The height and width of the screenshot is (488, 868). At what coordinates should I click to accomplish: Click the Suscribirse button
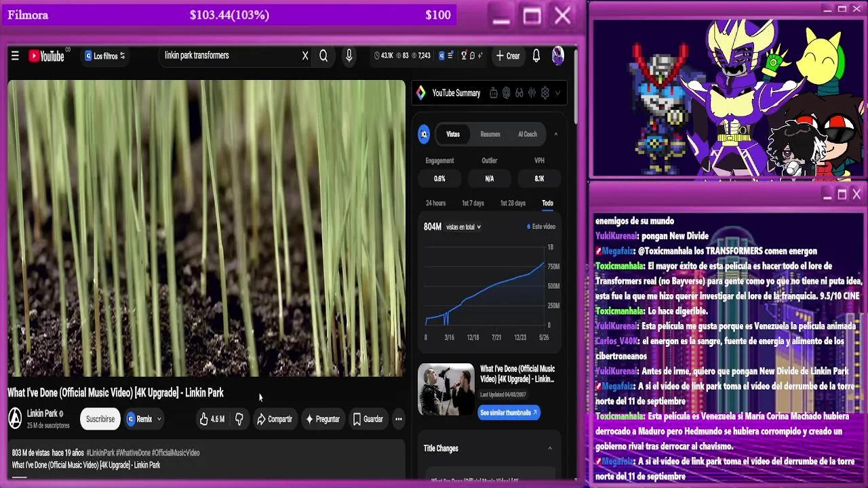click(x=100, y=419)
